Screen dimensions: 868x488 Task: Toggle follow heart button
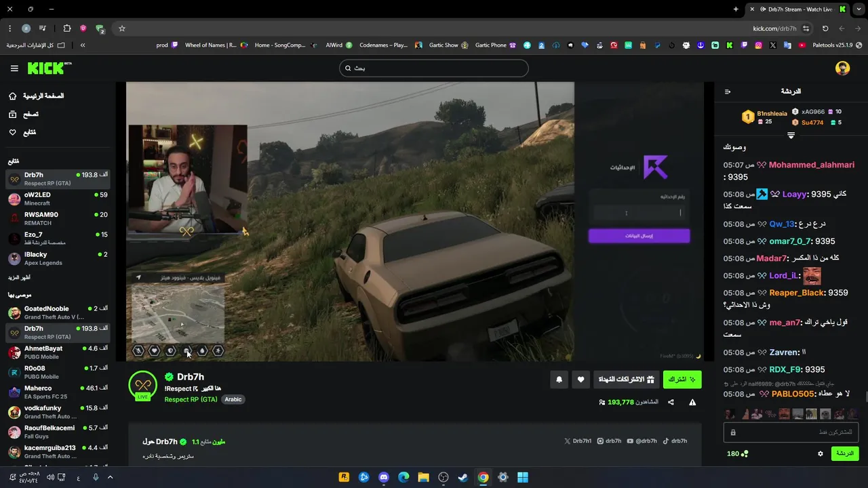(580, 380)
